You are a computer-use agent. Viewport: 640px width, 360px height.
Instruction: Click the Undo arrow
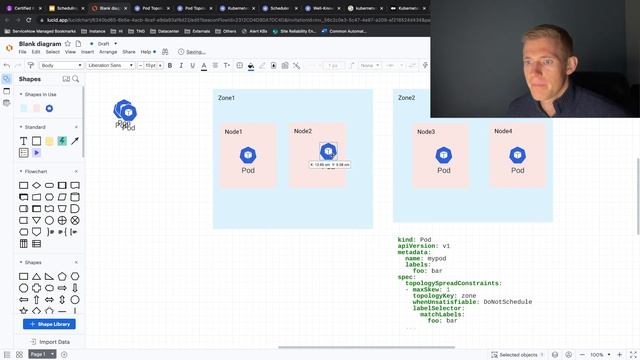(7, 65)
